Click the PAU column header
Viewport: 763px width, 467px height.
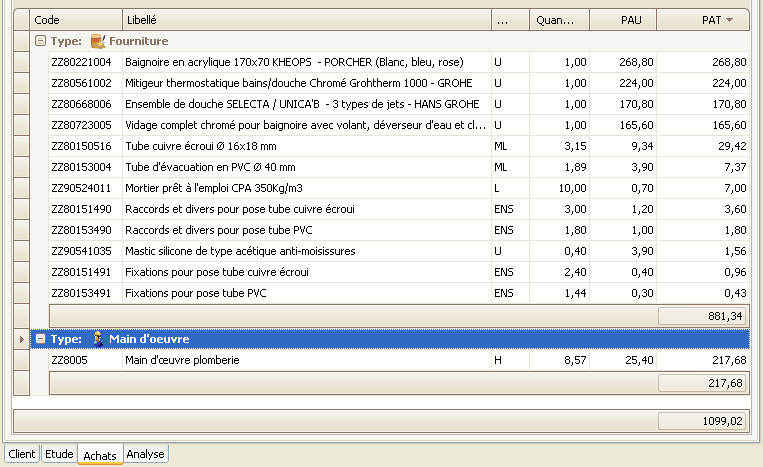pyautogui.click(x=622, y=20)
